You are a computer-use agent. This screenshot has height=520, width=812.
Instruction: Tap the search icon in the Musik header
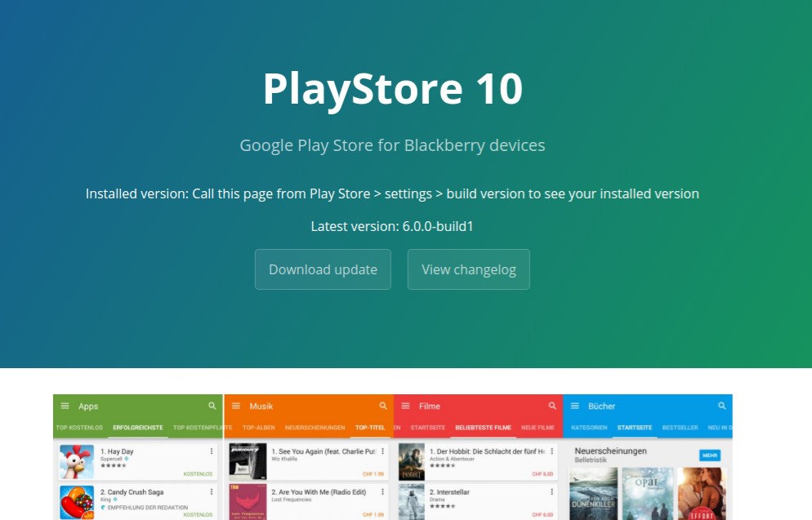(x=382, y=407)
